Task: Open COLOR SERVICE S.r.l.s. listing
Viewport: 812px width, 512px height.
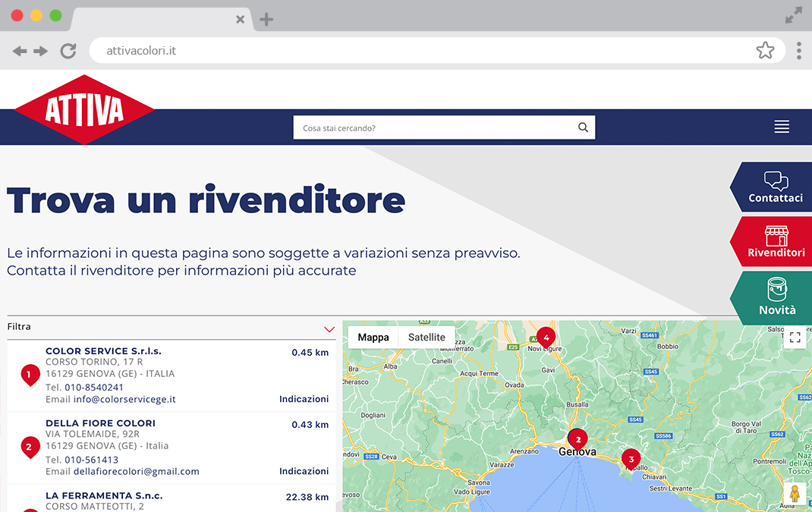Action: tap(103, 351)
